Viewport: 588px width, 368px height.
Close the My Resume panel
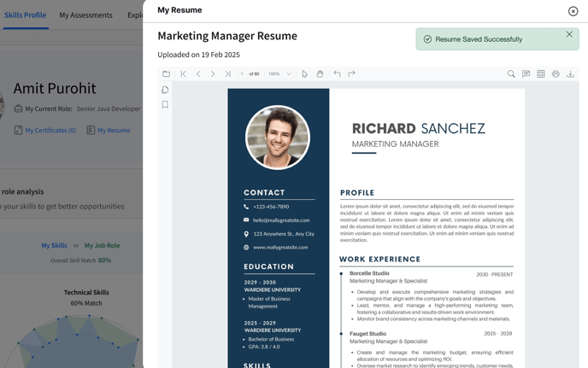573,11
